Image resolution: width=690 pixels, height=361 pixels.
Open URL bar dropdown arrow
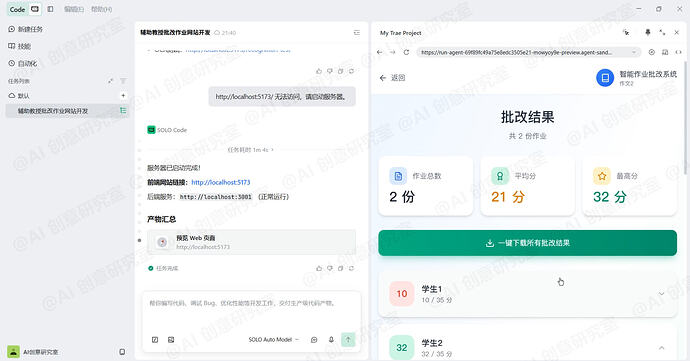(634, 52)
